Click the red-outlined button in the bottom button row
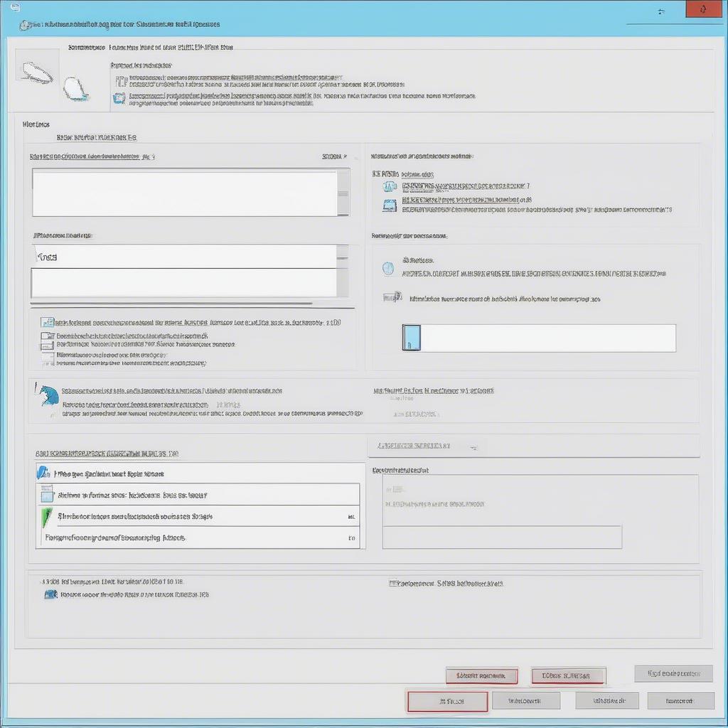The height and width of the screenshot is (728, 728). point(448,701)
